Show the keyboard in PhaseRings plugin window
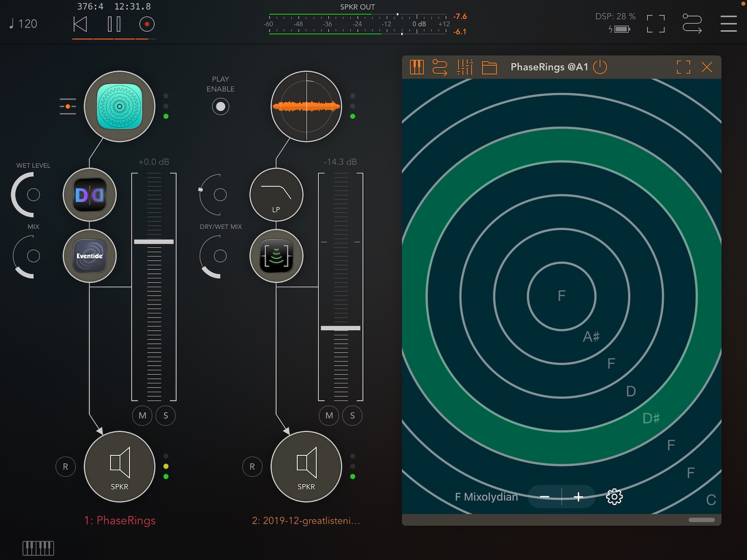This screenshot has width=747, height=560. tap(417, 67)
